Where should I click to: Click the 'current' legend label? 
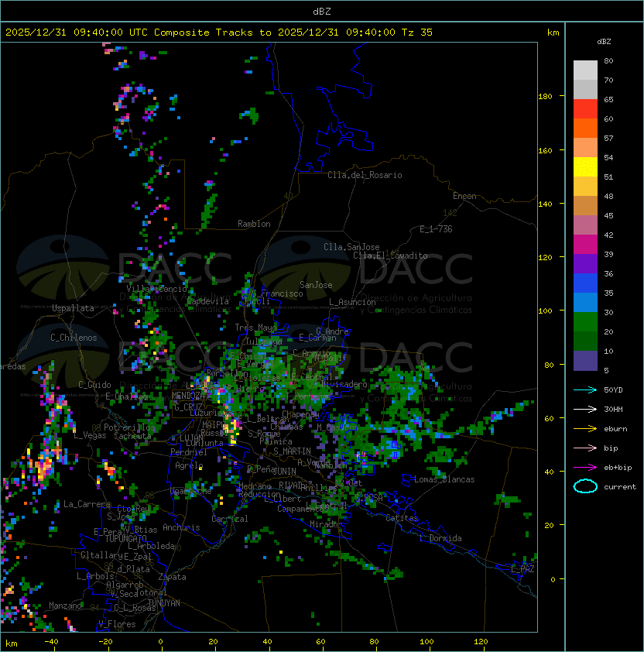pos(620,486)
